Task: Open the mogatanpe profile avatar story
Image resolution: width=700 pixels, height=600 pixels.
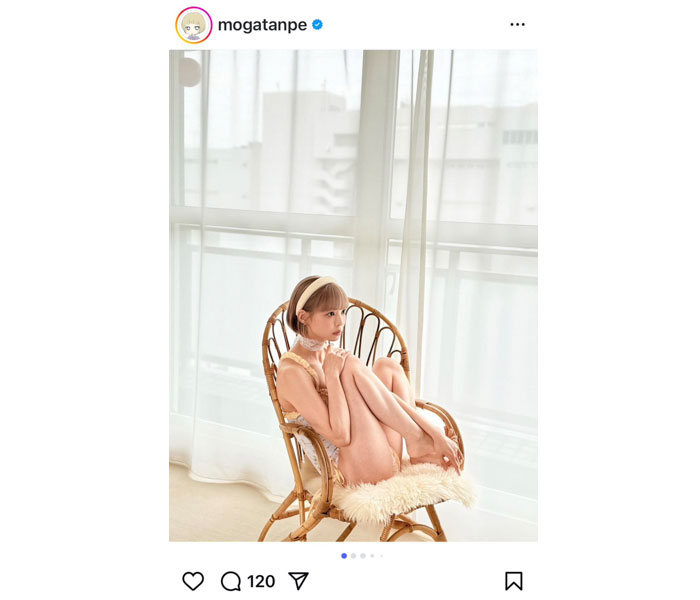Action: 193,25
